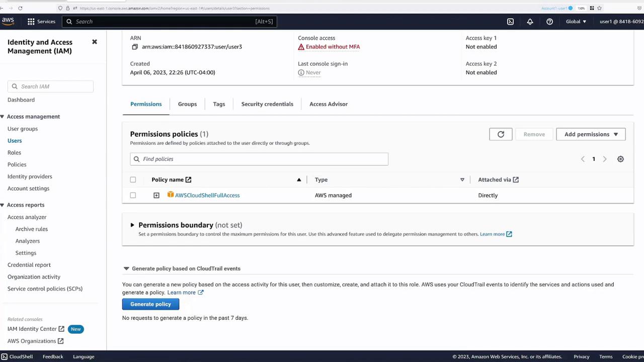Click the AWS logo home icon
The width and height of the screenshot is (644, 362).
[x=8, y=21]
